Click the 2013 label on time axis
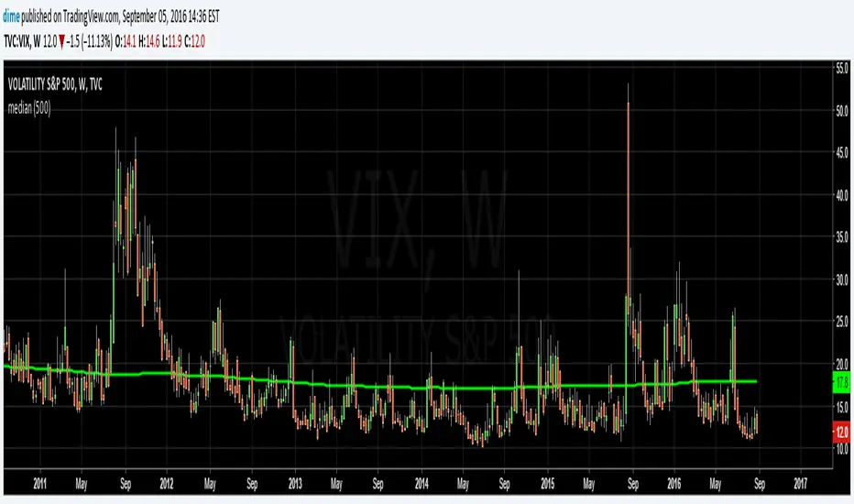The height and width of the screenshot is (504, 854). point(295,483)
